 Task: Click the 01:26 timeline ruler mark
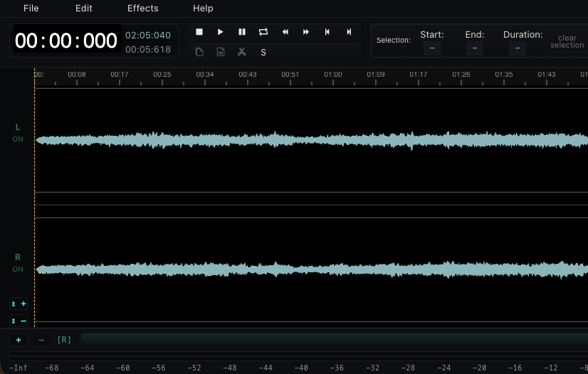(461, 75)
